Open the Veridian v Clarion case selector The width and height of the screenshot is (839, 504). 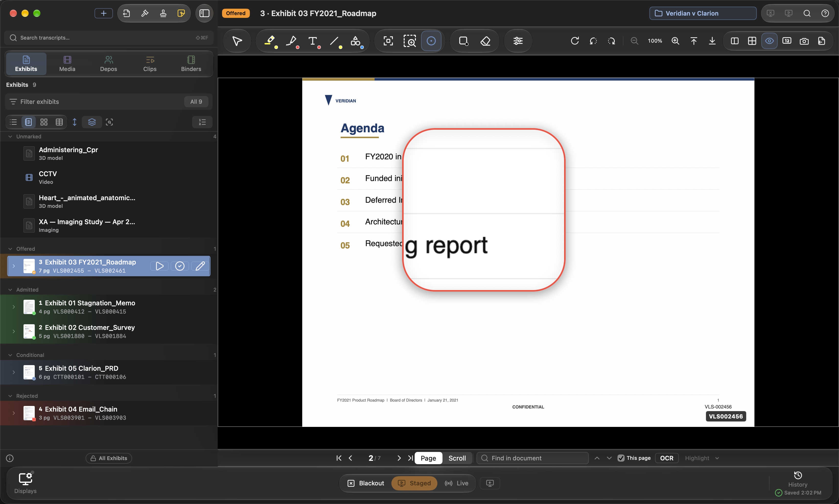click(x=703, y=13)
